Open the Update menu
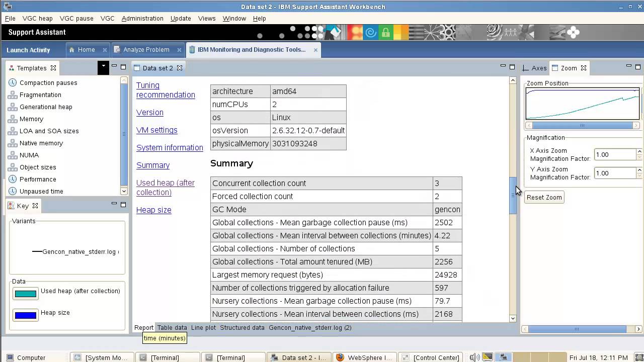This screenshot has height=362, width=644. coord(181,18)
